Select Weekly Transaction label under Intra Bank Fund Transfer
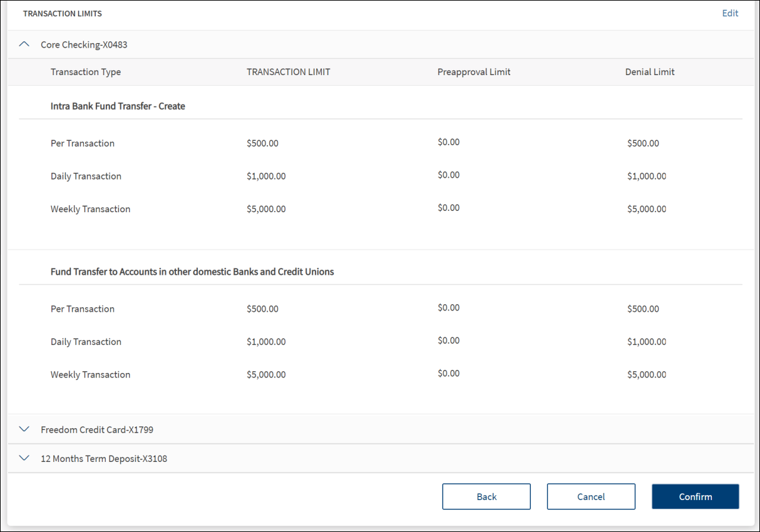The width and height of the screenshot is (760, 532). [x=90, y=209]
